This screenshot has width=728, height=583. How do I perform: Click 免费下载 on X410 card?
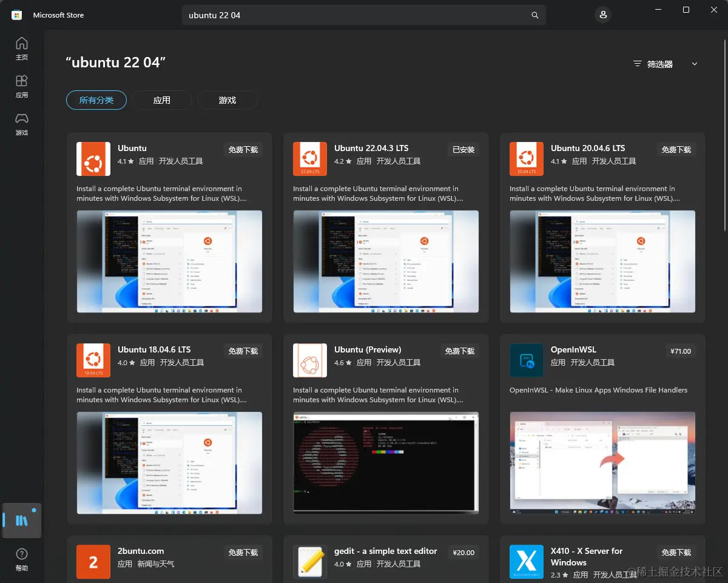(676, 552)
